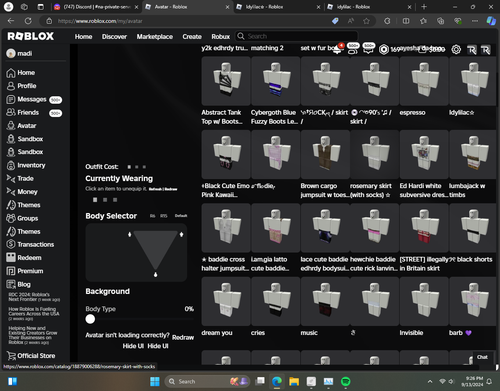This screenshot has height=391, width=500.
Task: Click Redraw beside 'Avatar isn't loading correctly?'
Action: 183,337
